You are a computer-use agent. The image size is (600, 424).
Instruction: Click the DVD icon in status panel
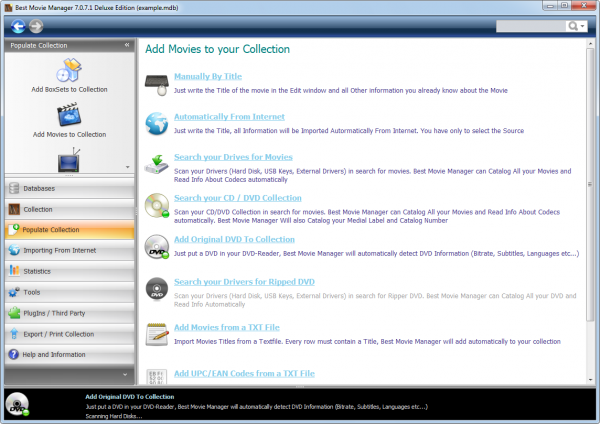[17, 404]
